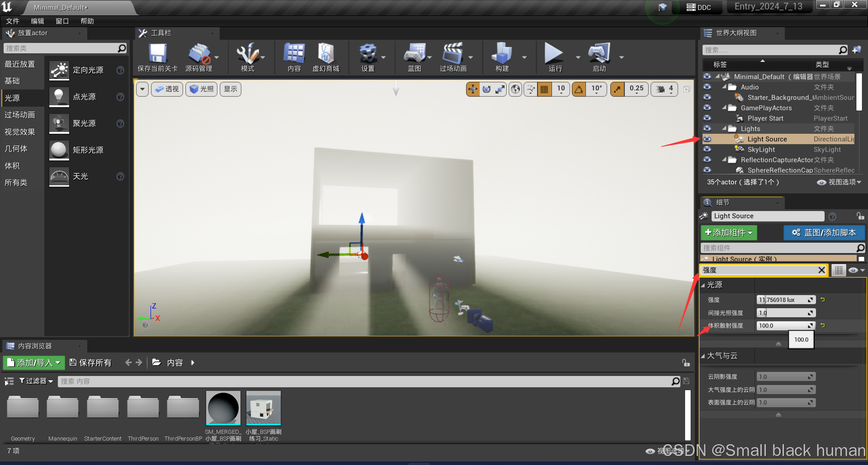This screenshot has width=868, height=465.
Task: Open the Add Component (添加组件) dropdown
Action: coord(728,233)
